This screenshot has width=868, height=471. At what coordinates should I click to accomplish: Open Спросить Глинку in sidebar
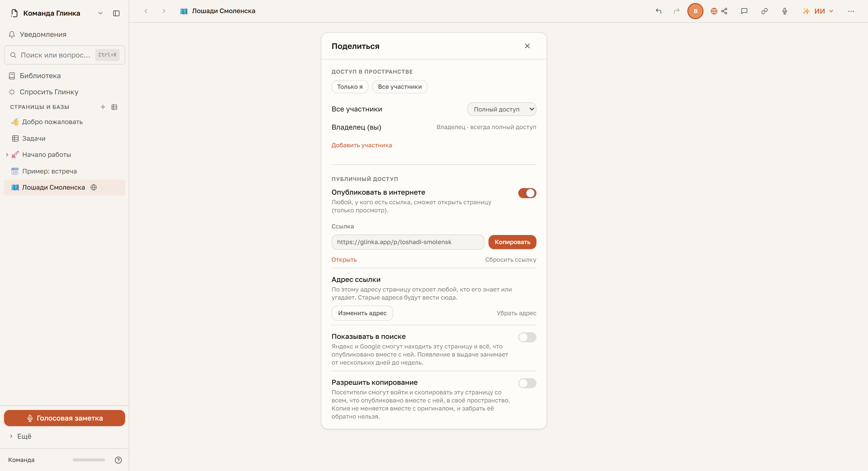pos(64,92)
